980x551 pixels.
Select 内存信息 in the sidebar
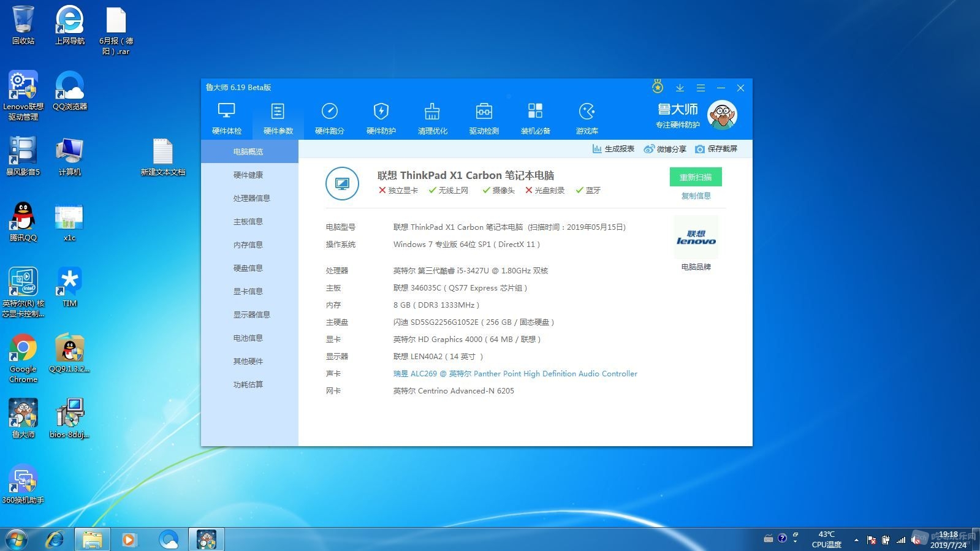(249, 245)
